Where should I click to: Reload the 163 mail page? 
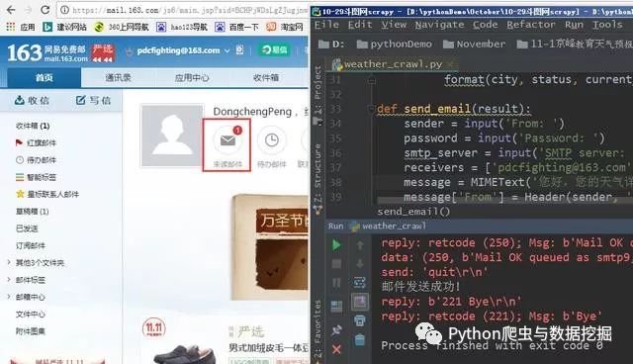[45, 10]
